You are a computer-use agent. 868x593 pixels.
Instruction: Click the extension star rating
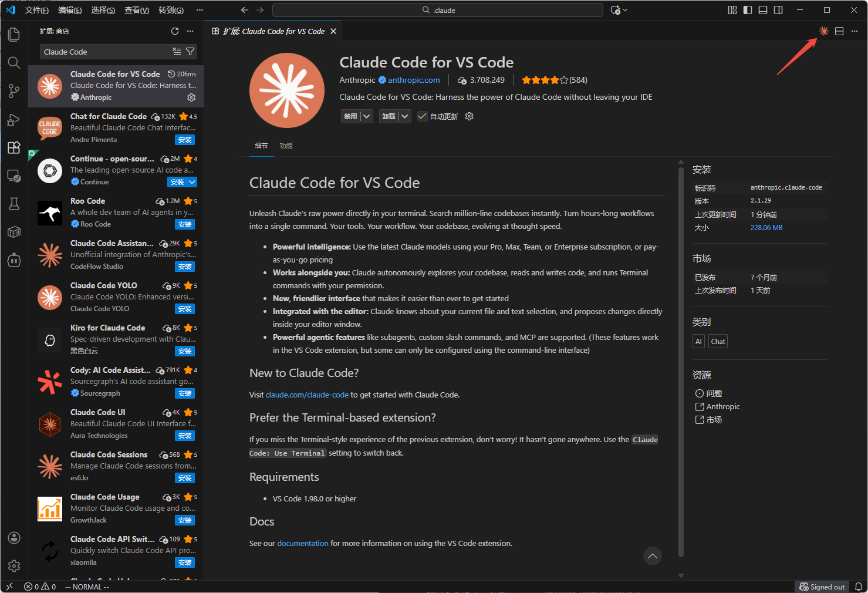(x=554, y=80)
